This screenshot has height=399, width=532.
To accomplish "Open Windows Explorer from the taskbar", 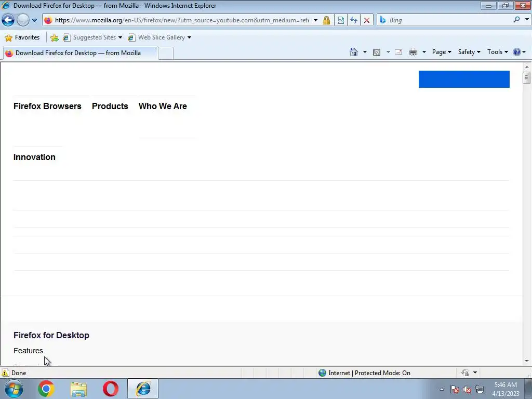I will coord(78,389).
